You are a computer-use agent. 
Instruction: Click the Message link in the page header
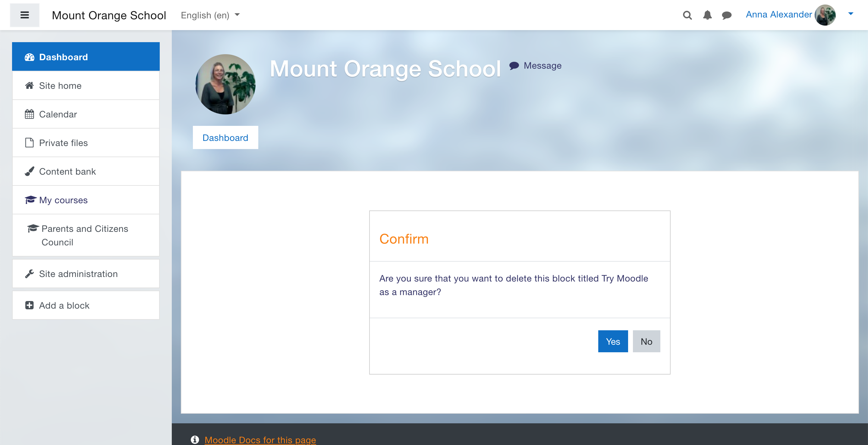coord(535,66)
